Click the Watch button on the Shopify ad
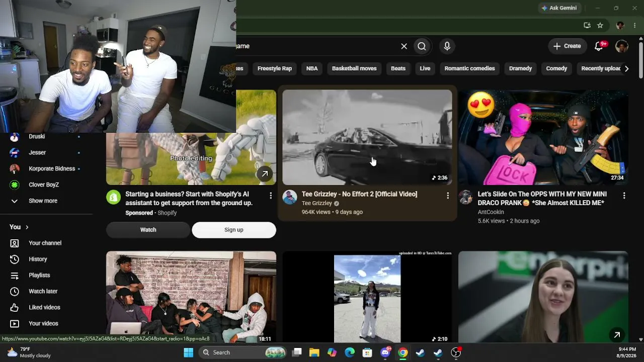The image size is (644, 362). [148, 230]
